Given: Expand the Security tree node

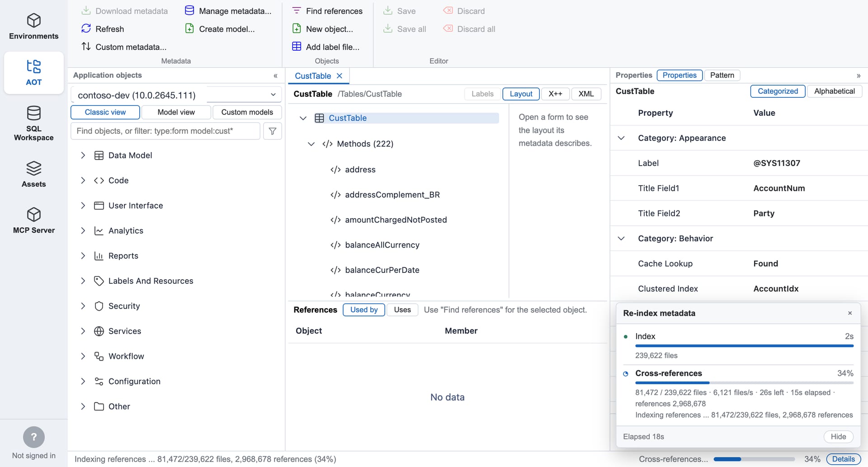Looking at the screenshot, I should coord(83,306).
